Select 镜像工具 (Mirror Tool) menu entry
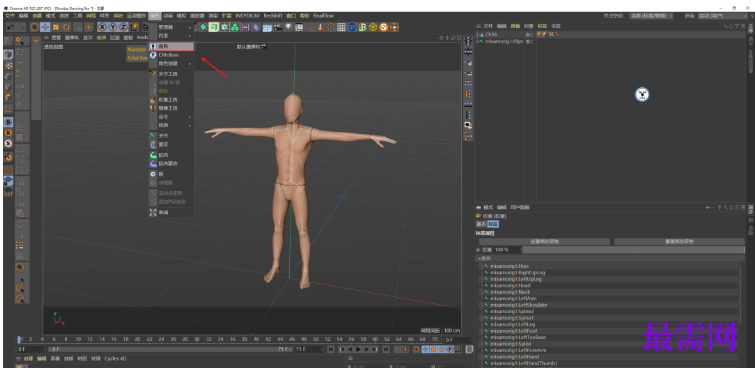This screenshot has width=755, height=368. 171,108
